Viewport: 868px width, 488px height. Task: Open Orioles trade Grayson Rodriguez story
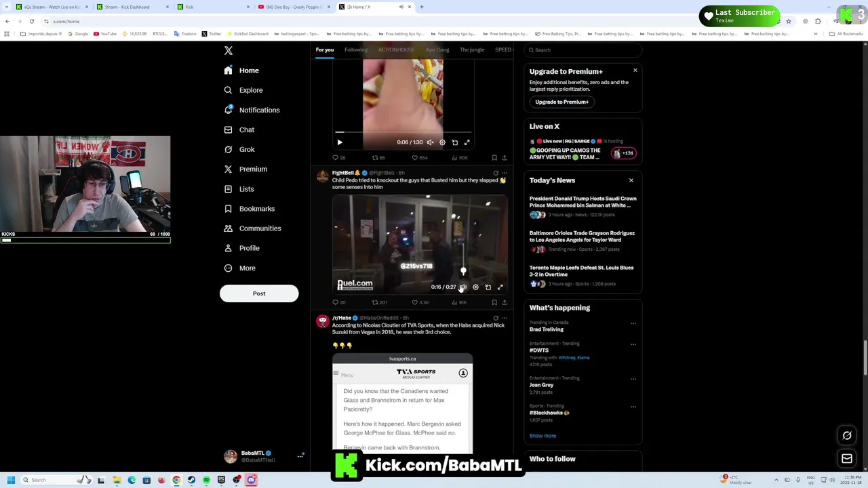click(x=583, y=241)
